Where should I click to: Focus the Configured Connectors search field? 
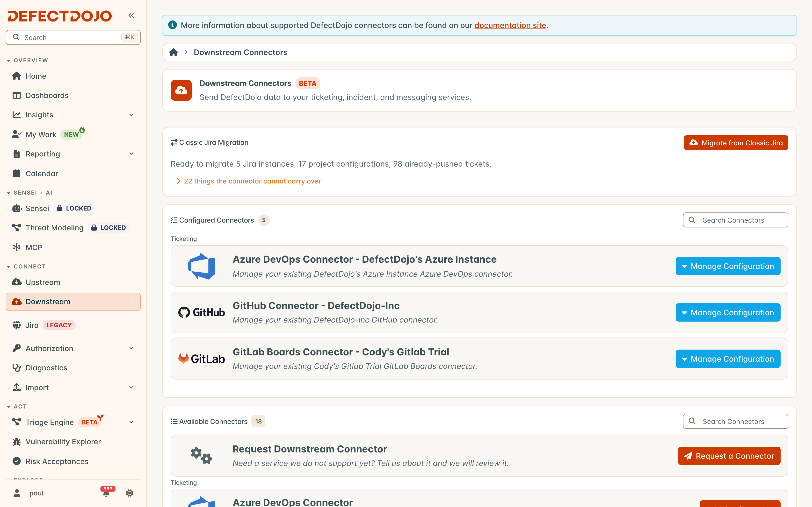point(735,220)
